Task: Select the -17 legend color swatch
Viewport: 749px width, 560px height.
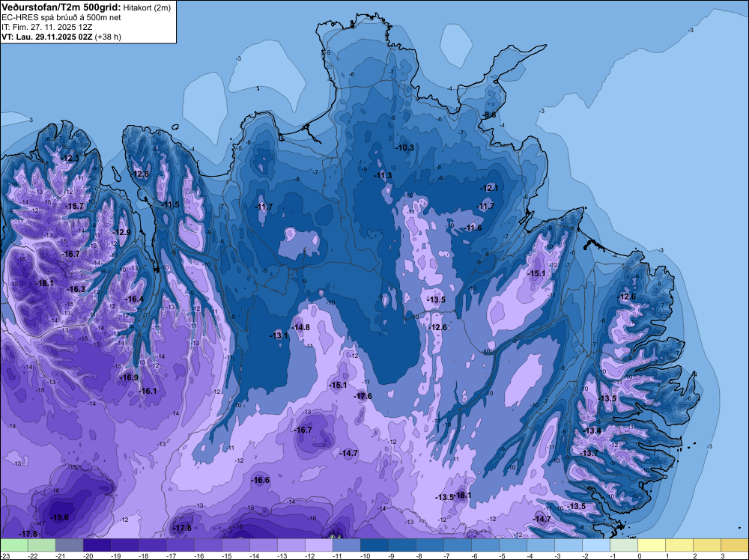Action: click(180, 545)
